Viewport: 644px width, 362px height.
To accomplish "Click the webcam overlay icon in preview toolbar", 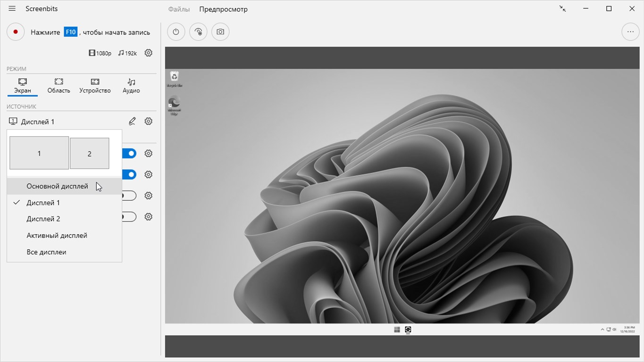I will [x=198, y=32].
